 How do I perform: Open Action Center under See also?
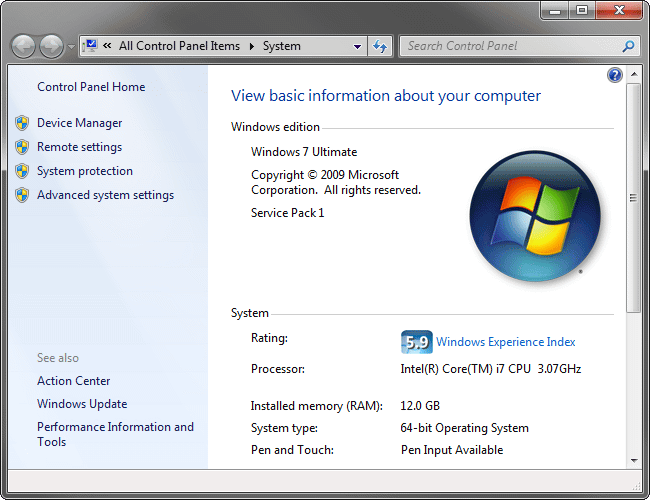click(74, 381)
